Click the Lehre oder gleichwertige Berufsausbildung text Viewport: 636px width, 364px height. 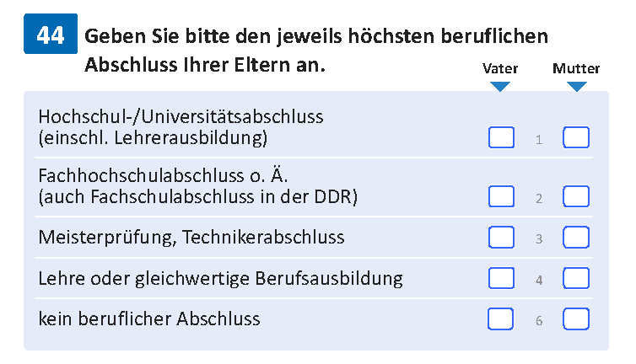point(220,279)
